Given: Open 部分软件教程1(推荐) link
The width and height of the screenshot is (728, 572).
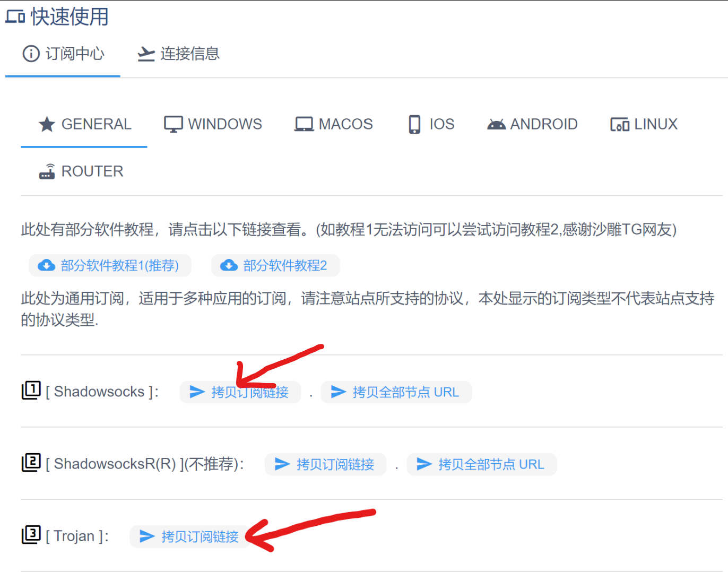Looking at the screenshot, I should [110, 265].
